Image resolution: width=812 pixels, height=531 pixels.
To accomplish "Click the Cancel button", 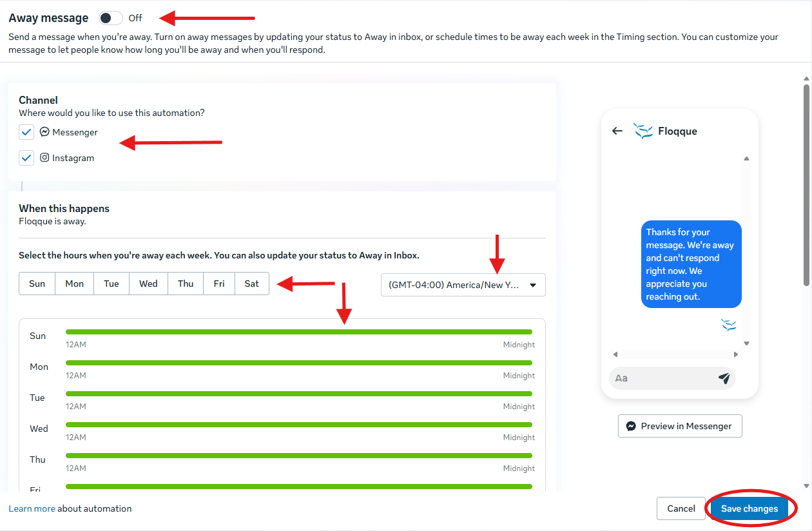I will tap(681, 508).
